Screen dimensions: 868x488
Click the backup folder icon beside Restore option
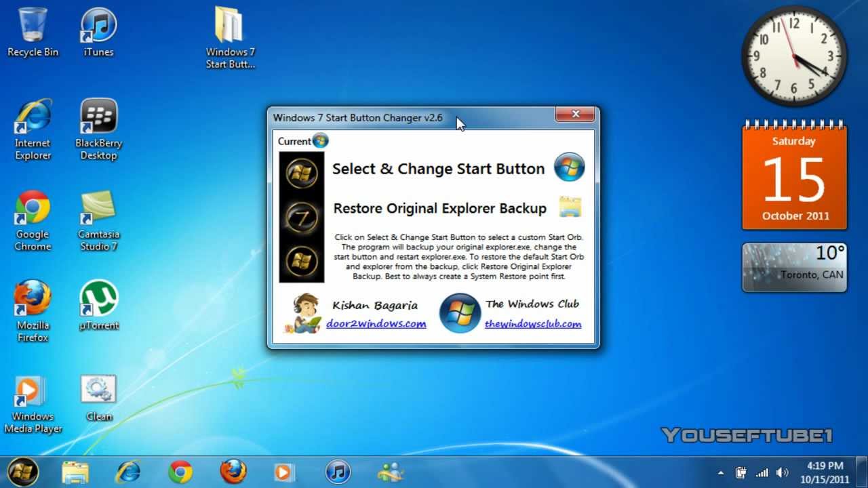point(570,207)
